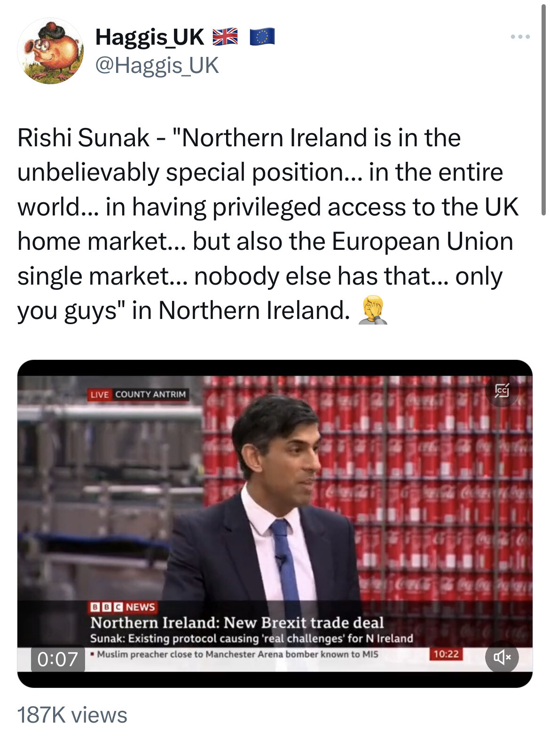Open the Haggis_UK profile avatar
Screen dimensions: 550x756
click(50, 51)
